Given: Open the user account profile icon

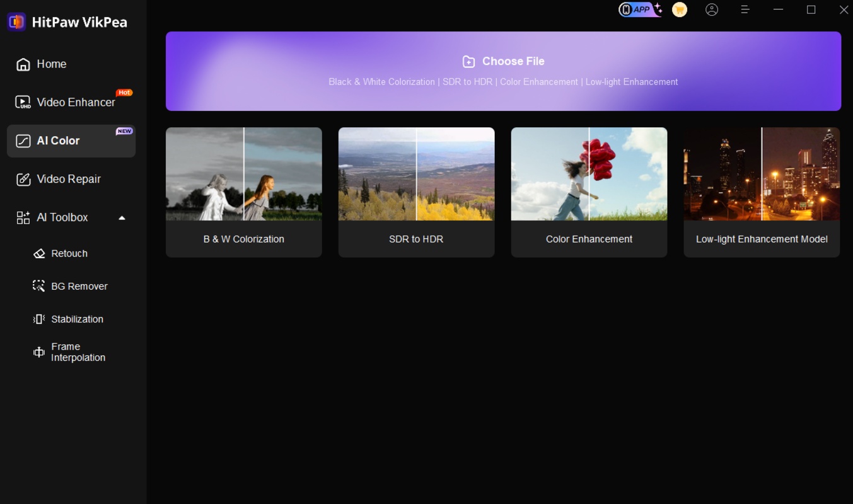Looking at the screenshot, I should pos(712,9).
